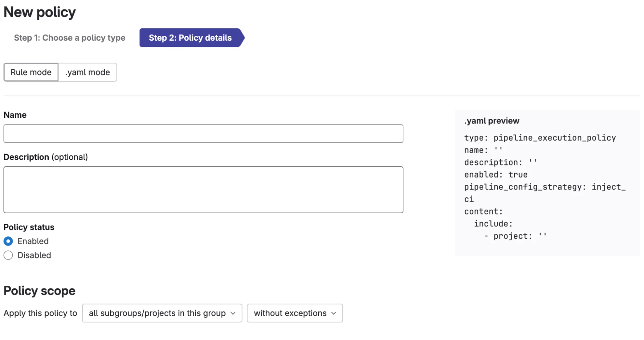Click the Step 2: Policy details step
This screenshot has width=644, height=340.
pos(190,38)
